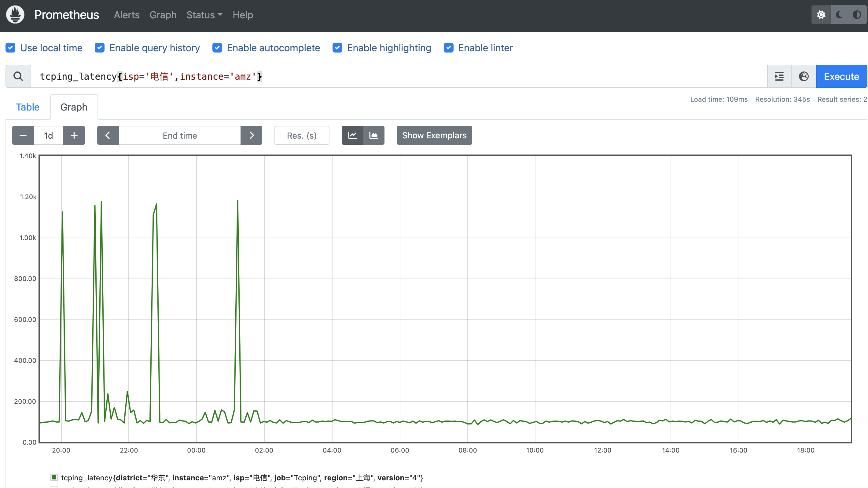Open the metrics explorer globe icon

[804, 76]
